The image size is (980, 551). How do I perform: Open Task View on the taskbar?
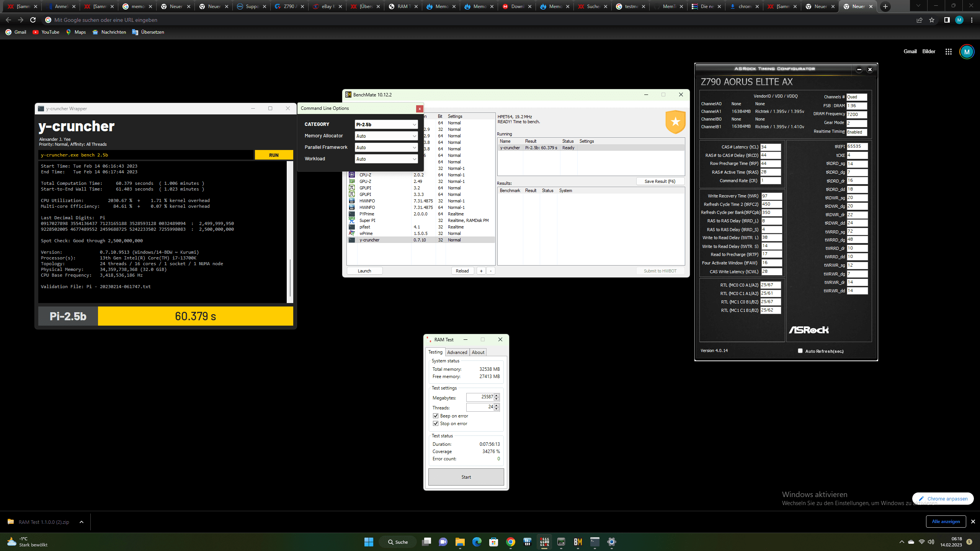coord(426,542)
